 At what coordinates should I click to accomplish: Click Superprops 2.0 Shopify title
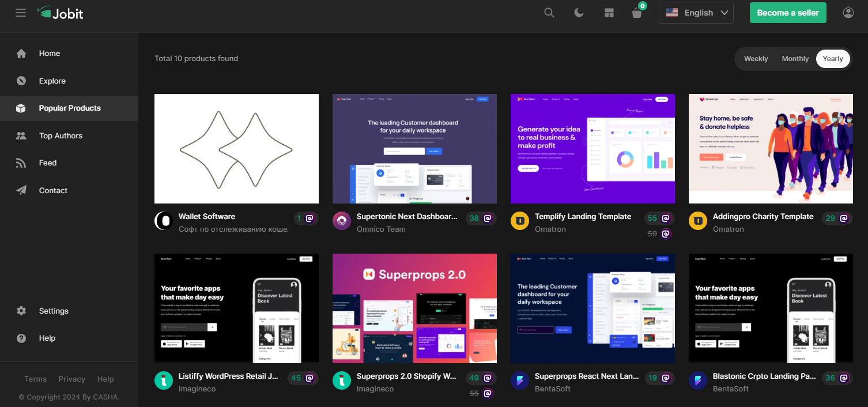coord(407,376)
